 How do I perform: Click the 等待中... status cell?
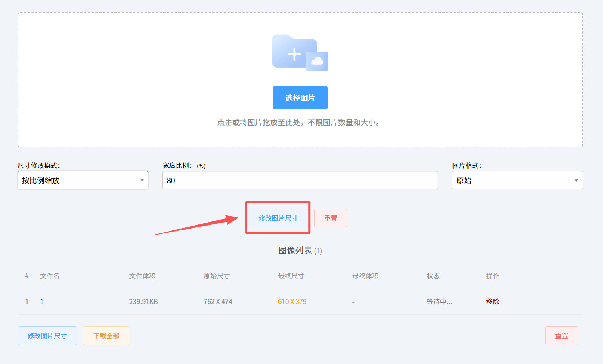(439, 301)
